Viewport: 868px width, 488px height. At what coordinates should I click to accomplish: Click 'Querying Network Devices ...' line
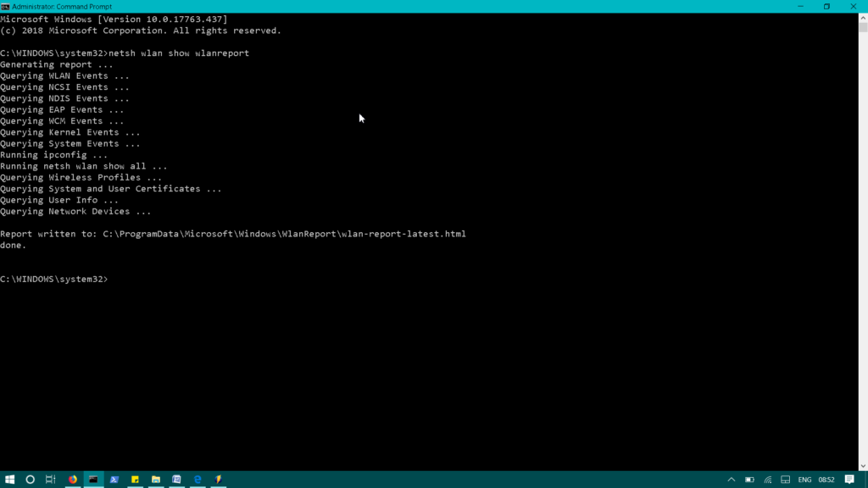point(75,211)
